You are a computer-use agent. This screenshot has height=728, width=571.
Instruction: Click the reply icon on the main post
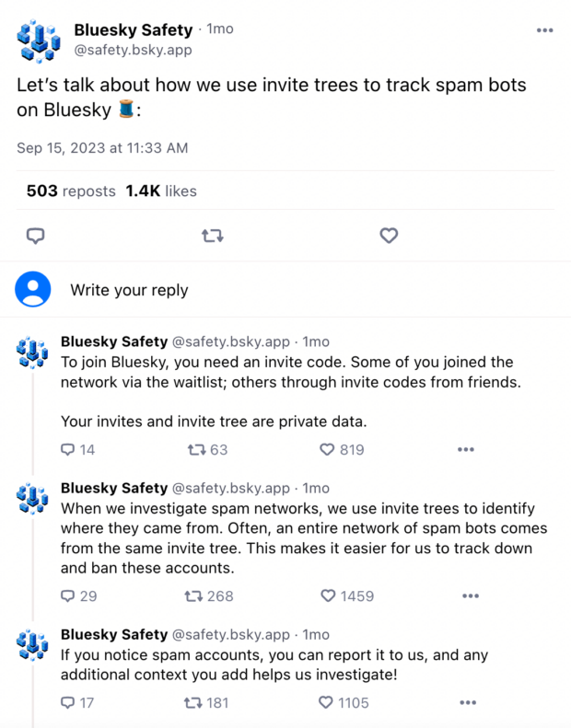tap(36, 237)
